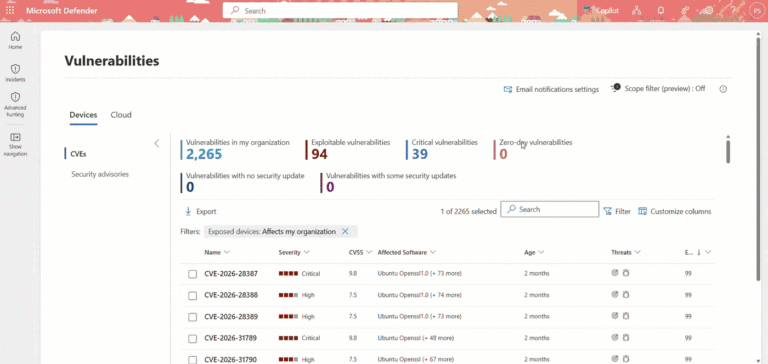
Task: Open the CVE-2026-31789 entry
Action: point(231,338)
